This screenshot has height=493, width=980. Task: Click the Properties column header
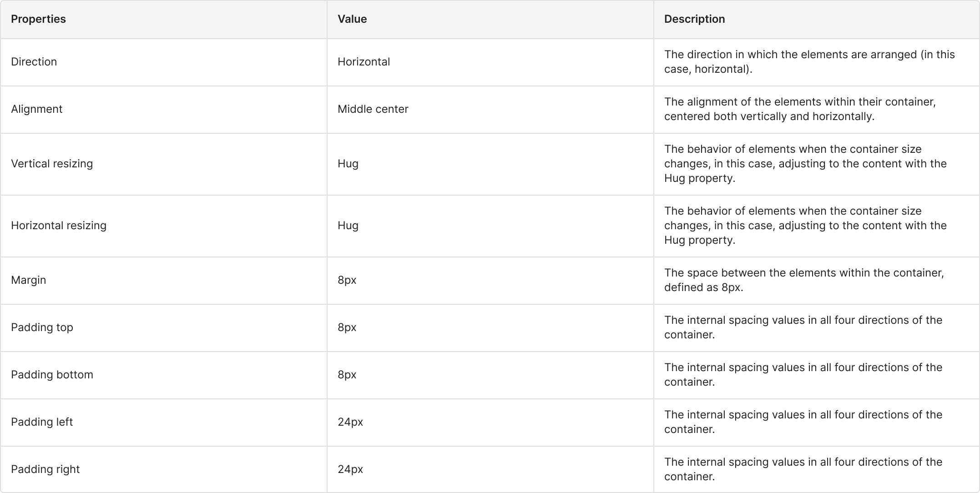pyautogui.click(x=39, y=19)
